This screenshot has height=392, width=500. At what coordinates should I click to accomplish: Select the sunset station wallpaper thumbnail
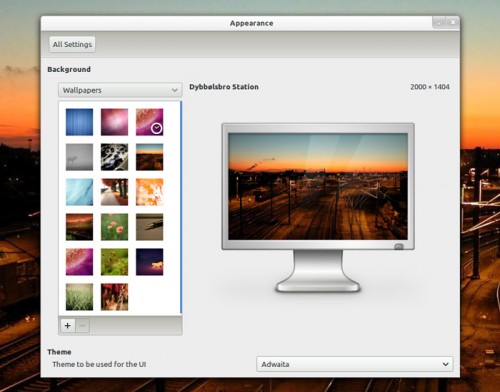pyautogui.click(x=149, y=157)
